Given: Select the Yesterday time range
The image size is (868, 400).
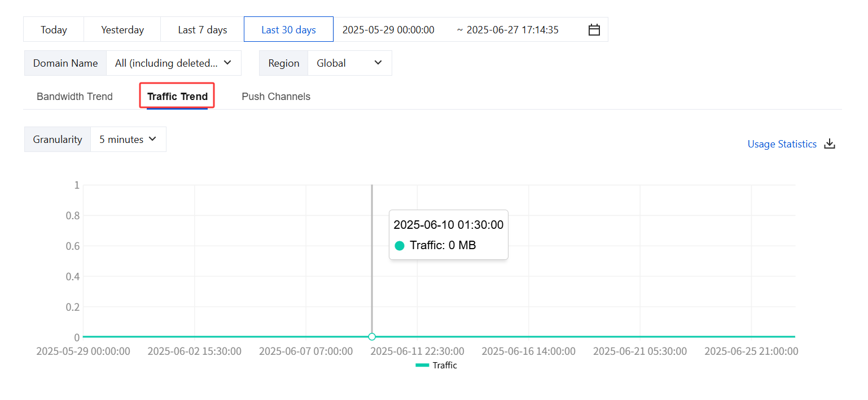Looking at the screenshot, I should click(122, 30).
